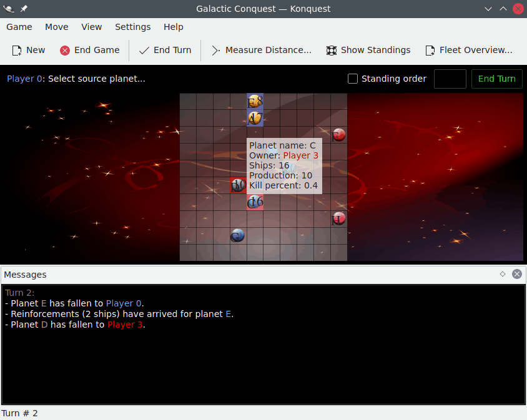
Task: Open the Help menu
Action: (x=174, y=27)
